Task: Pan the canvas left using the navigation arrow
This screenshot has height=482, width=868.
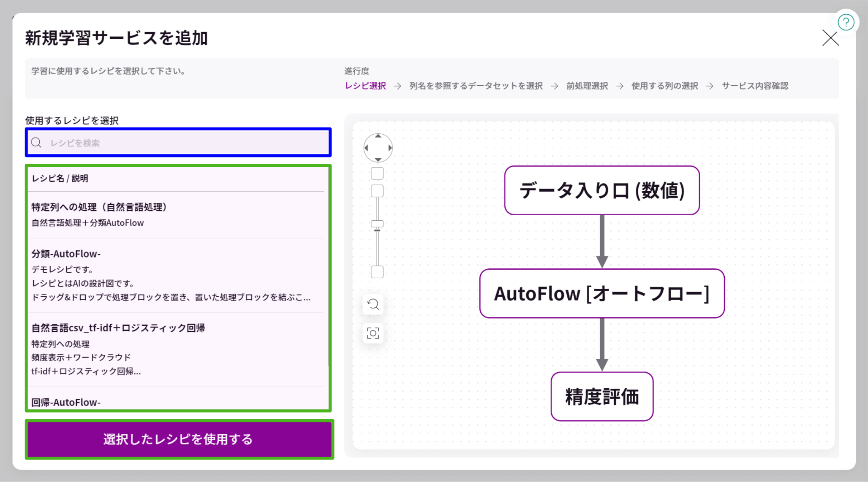Action: (x=367, y=148)
